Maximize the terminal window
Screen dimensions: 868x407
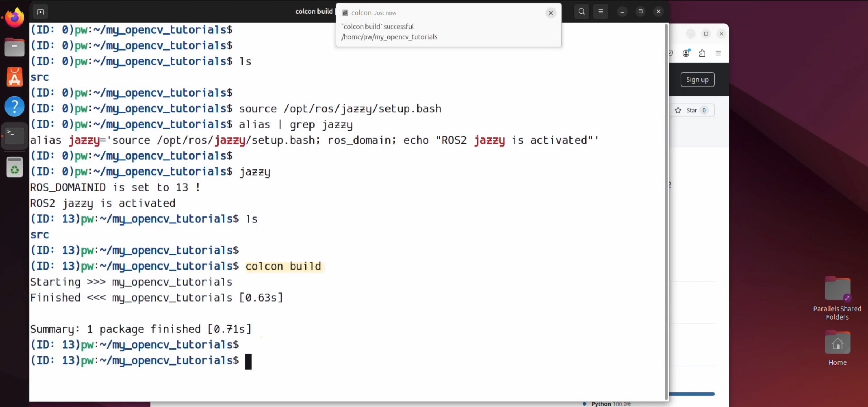[x=640, y=12]
